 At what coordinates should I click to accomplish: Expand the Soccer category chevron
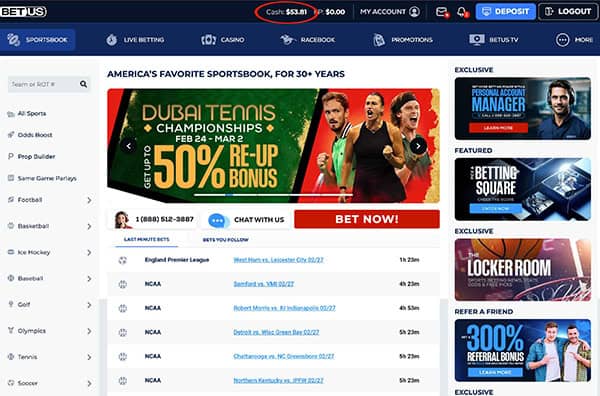point(89,383)
